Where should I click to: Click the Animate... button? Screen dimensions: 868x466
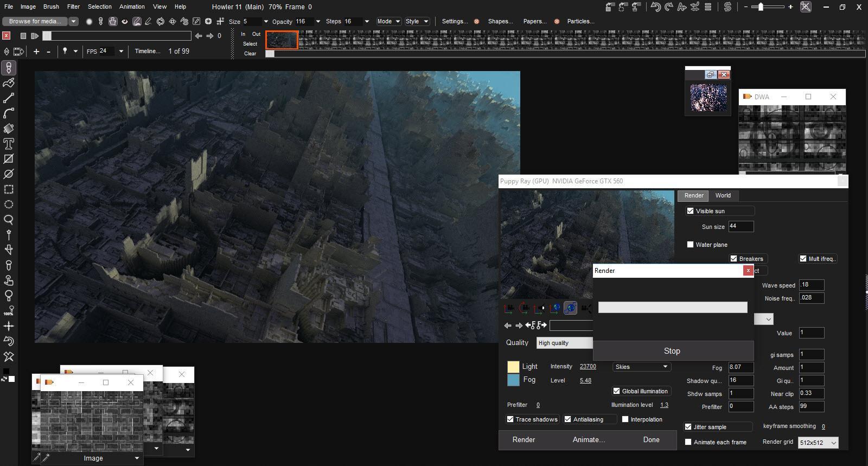pyautogui.click(x=589, y=440)
